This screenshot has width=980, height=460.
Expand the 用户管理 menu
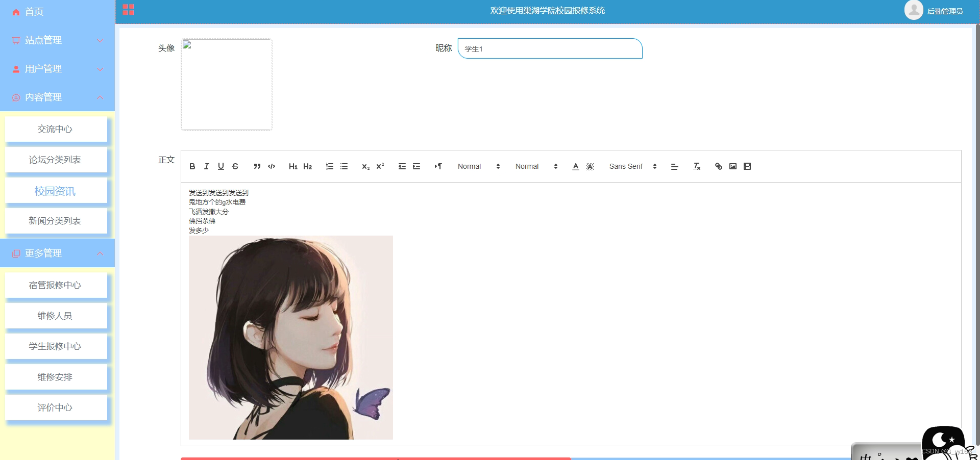point(57,69)
